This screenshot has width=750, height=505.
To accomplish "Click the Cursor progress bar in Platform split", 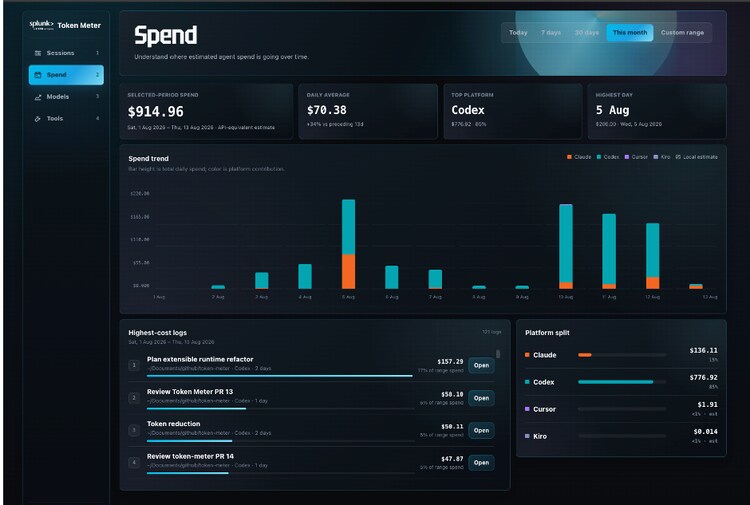I will [x=622, y=409].
